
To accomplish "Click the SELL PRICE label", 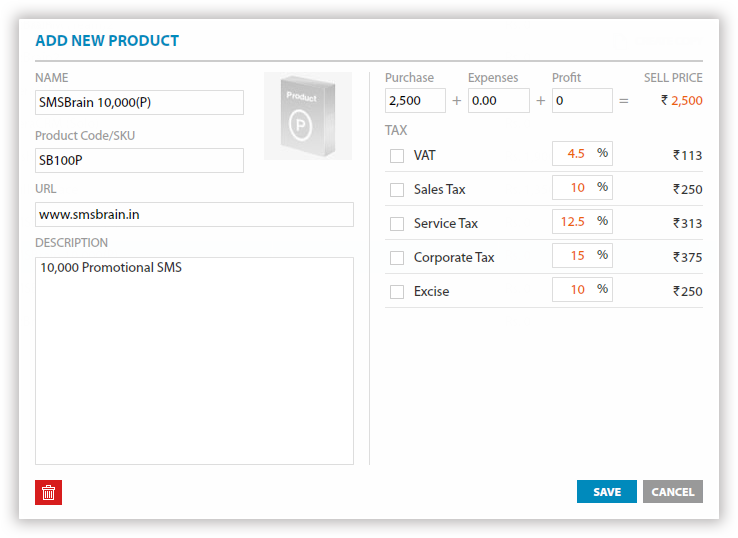I will [673, 78].
